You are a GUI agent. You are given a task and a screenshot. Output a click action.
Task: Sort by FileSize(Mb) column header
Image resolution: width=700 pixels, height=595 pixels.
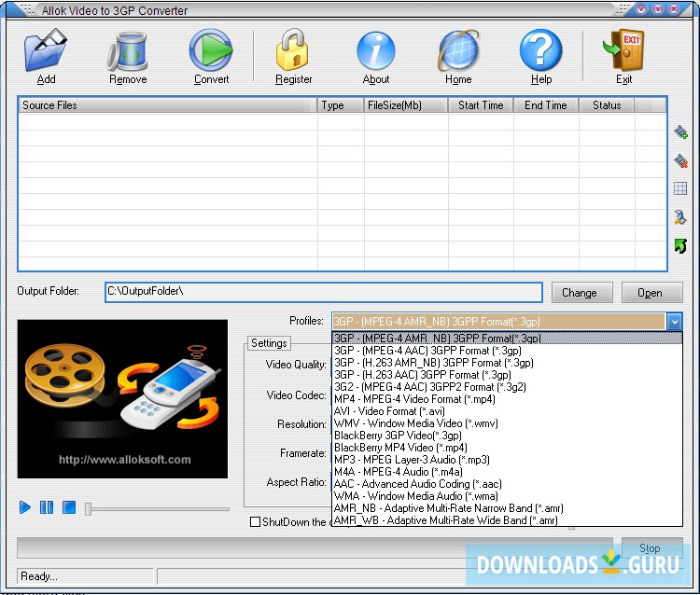click(x=405, y=105)
